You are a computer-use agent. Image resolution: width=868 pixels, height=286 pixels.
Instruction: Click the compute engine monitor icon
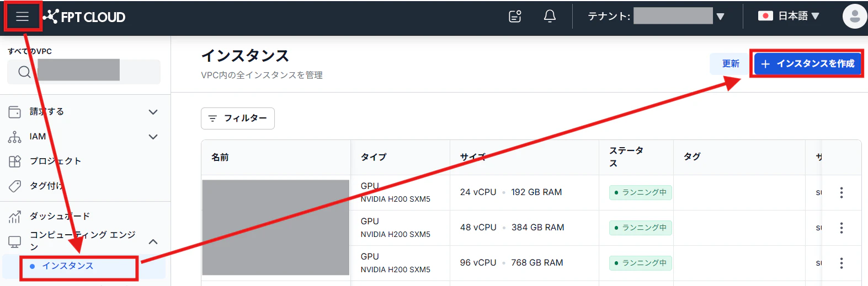click(15, 241)
